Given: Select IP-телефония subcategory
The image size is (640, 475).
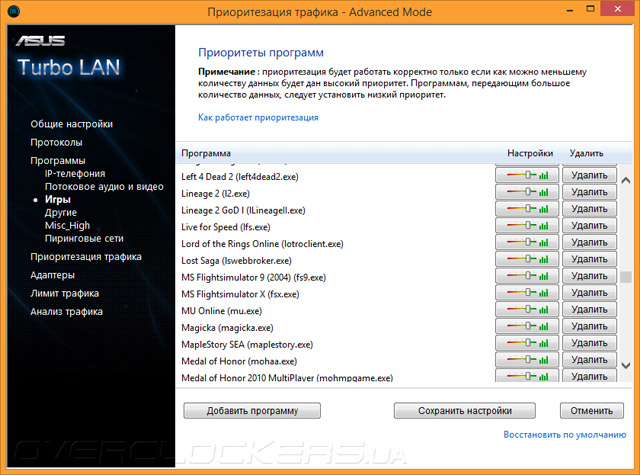Looking at the screenshot, I should pyautogui.click(x=75, y=174).
